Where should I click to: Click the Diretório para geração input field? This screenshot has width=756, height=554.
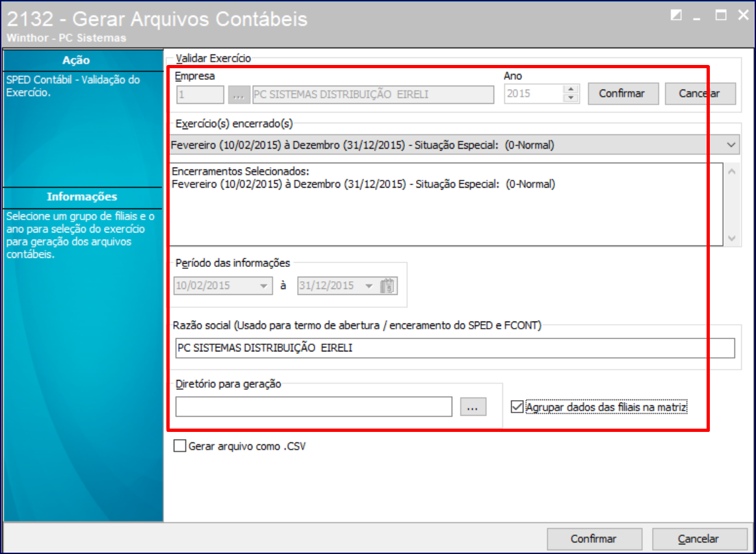coord(313,407)
